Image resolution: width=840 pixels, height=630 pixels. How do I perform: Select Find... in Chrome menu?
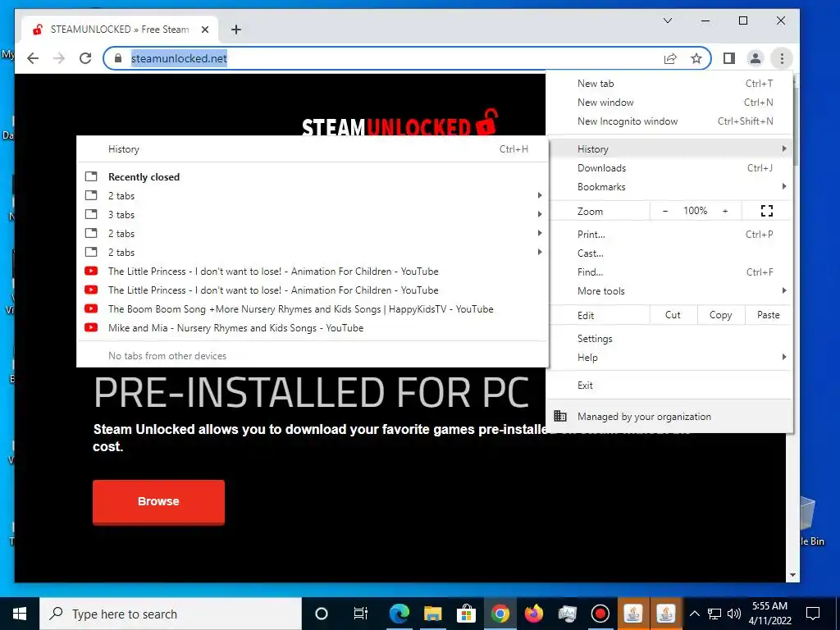coord(669,272)
